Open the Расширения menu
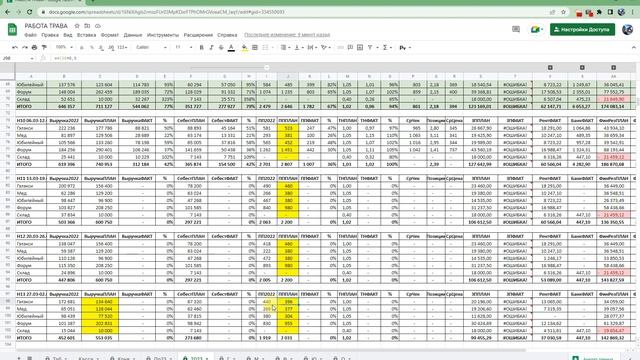640x360 pixels. point(198,35)
